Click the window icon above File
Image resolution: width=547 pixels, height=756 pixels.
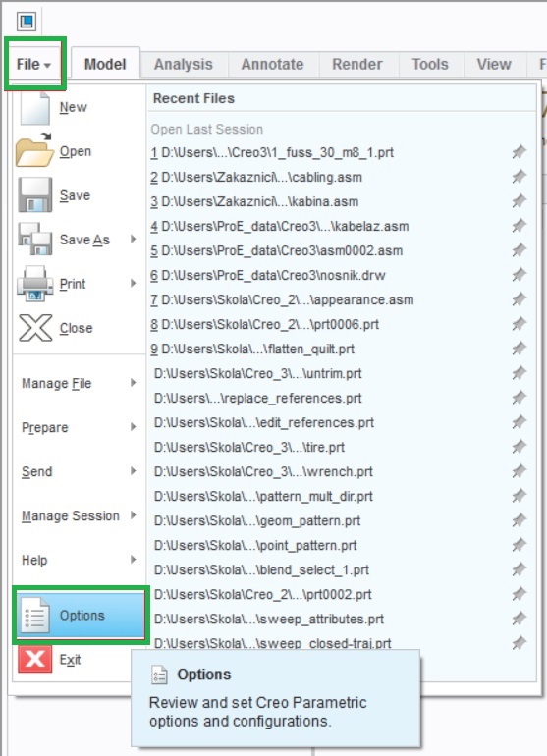pyautogui.click(x=27, y=22)
